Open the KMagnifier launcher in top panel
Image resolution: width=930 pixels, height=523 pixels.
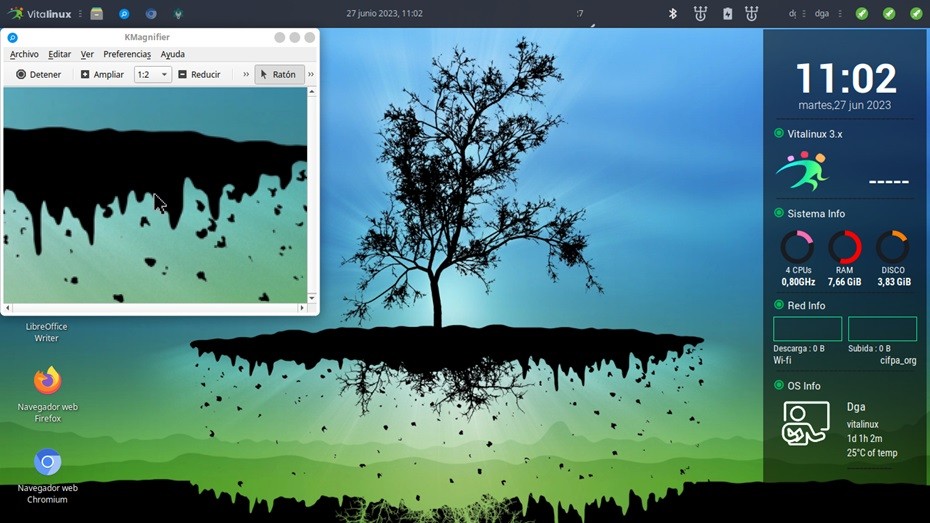(x=124, y=14)
